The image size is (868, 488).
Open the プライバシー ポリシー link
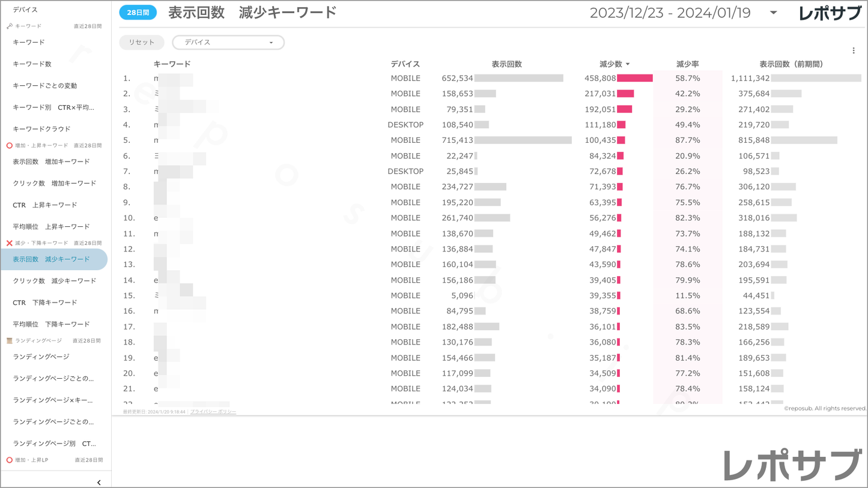pyautogui.click(x=213, y=412)
